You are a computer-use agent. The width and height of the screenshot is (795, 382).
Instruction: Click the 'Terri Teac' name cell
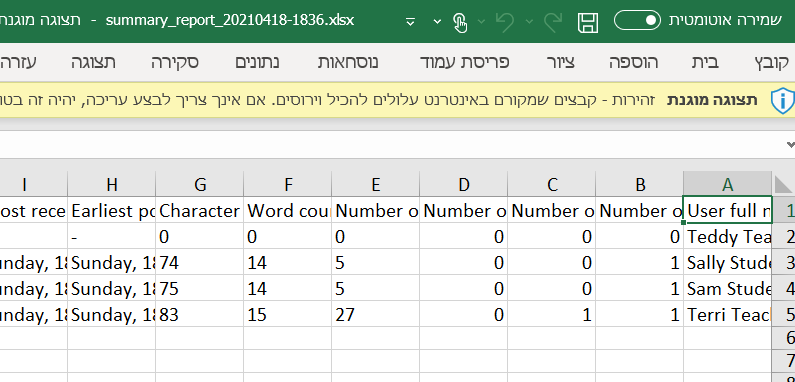click(x=728, y=315)
